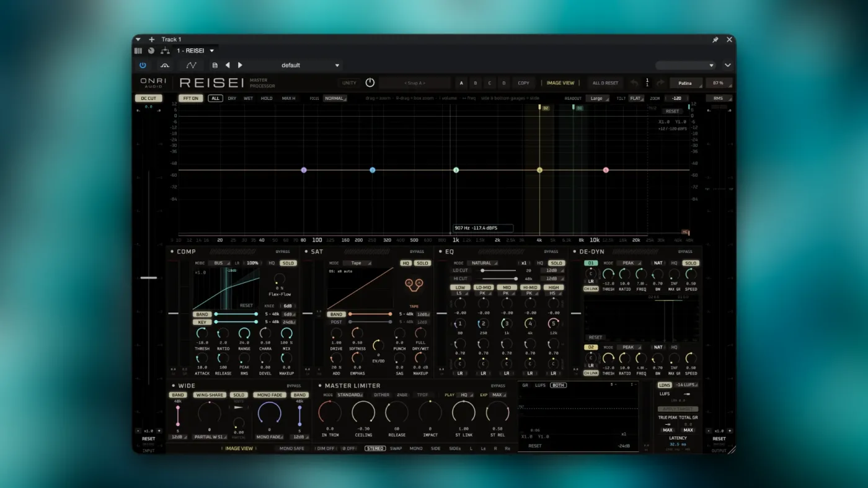The height and width of the screenshot is (488, 868).
Task: Open the COMP mode BUS dropdown
Action: [219, 263]
